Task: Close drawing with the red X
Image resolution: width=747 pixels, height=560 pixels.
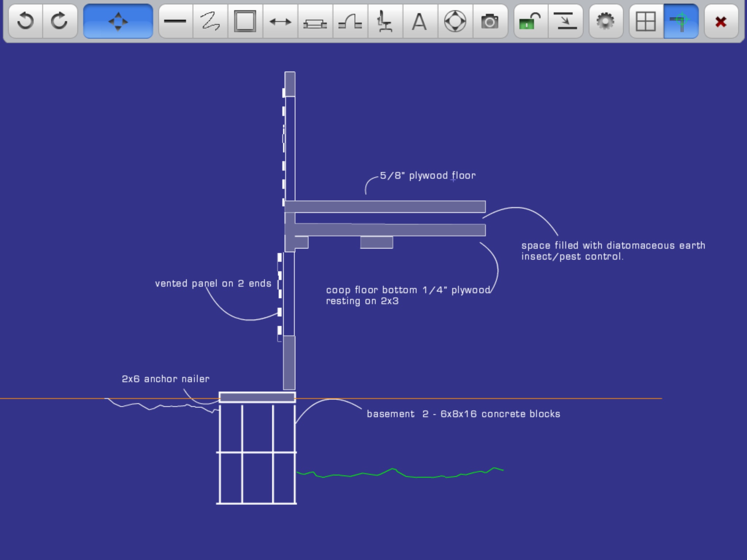Action: (x=721, y=22)
